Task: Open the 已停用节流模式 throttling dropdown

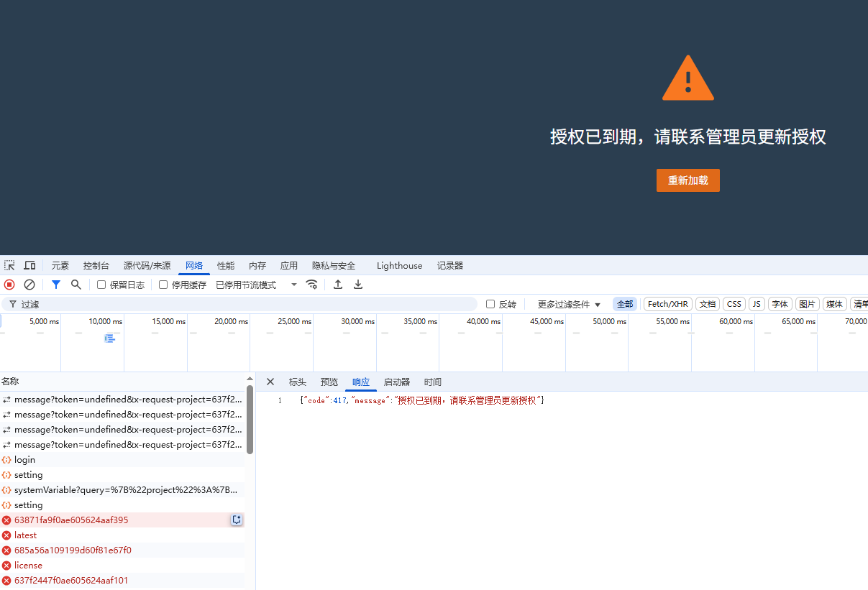Action: point(257,285)
